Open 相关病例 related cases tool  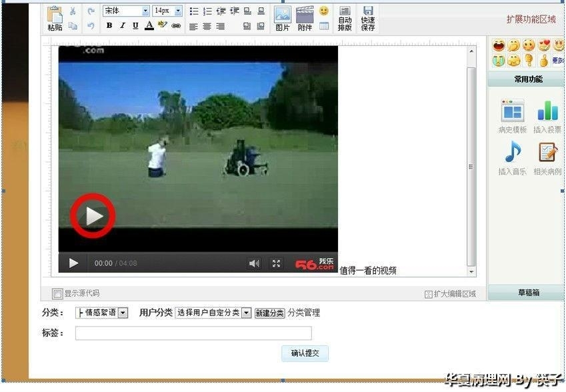coord(547,158)
